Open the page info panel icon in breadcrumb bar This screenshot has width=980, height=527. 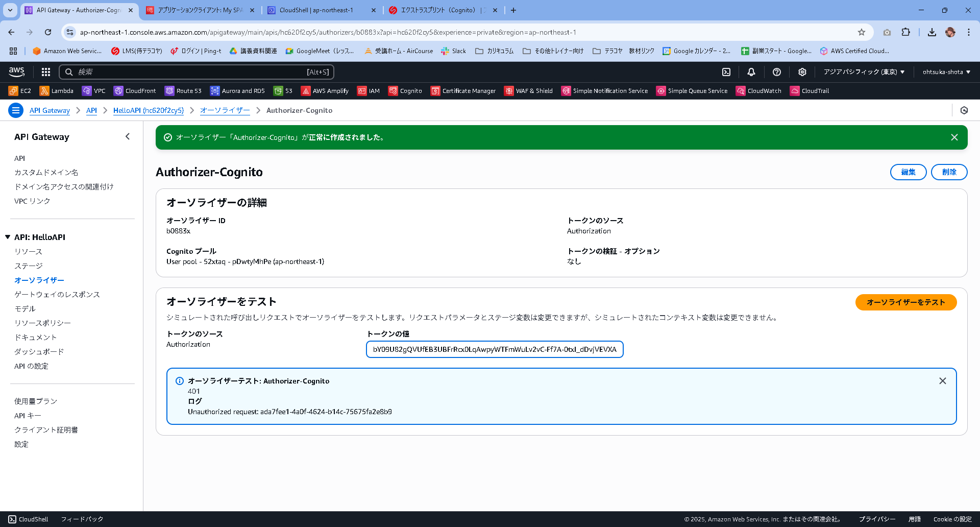click(964, 110)
